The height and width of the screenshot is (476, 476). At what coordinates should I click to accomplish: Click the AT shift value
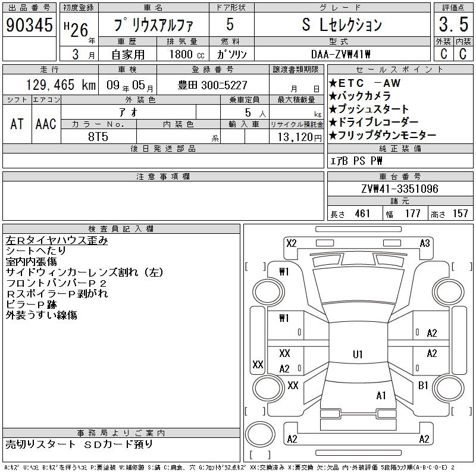17,124
